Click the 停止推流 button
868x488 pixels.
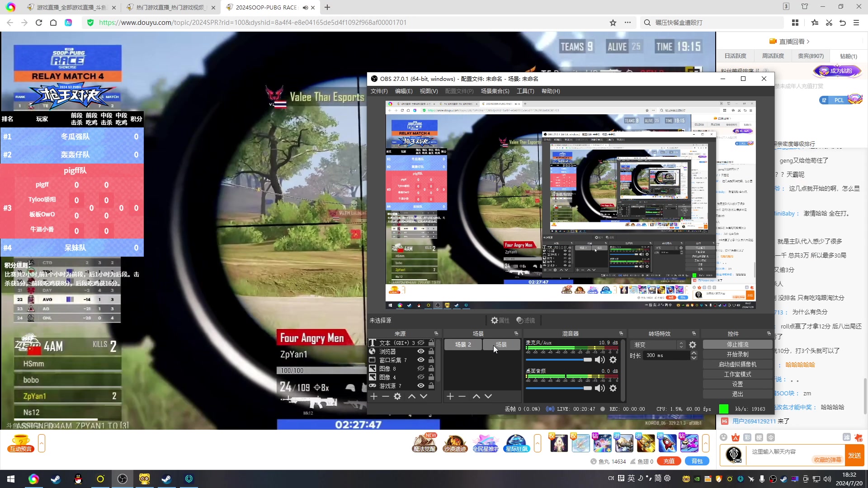[737, 345]
